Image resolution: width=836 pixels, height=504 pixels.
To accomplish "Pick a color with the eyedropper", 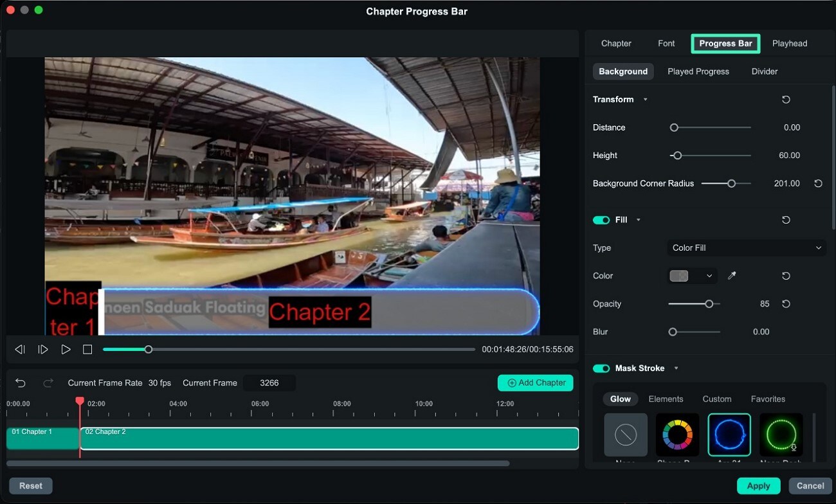I will [x=732, y=276].
